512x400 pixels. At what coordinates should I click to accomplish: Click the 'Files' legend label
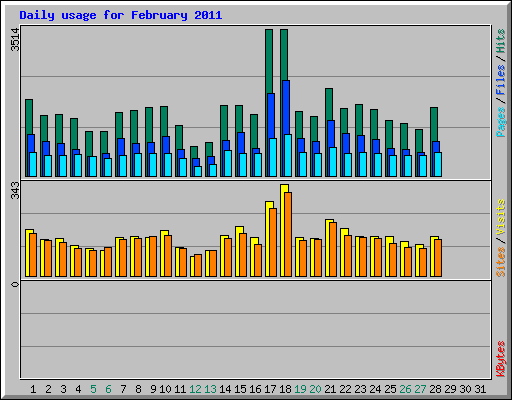[500, 80]
